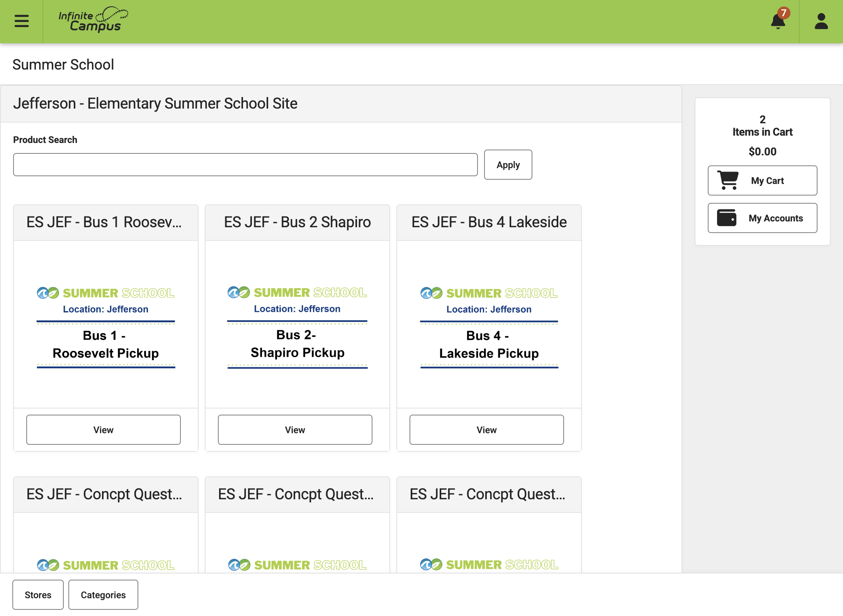This screenshot has width=843, height=616.
Task: Click '2 Items in Cart' text
Action: tap(762, 126)
